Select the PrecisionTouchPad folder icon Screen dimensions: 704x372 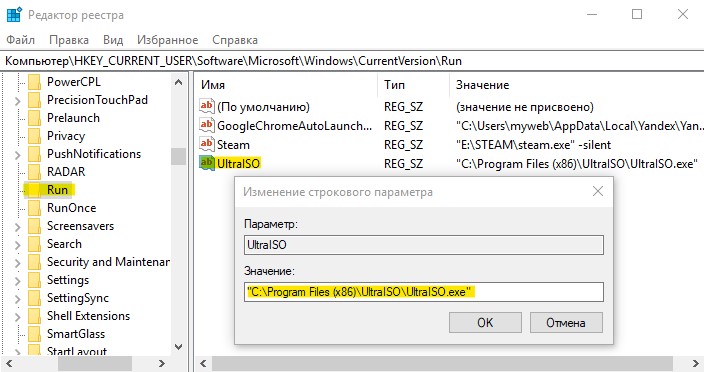click(34, 100)
